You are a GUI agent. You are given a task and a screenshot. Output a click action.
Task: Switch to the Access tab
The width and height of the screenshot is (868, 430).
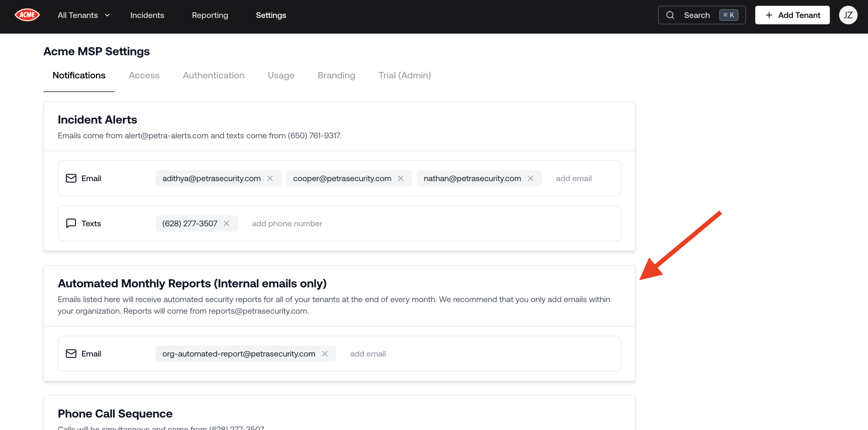point(144,75)
